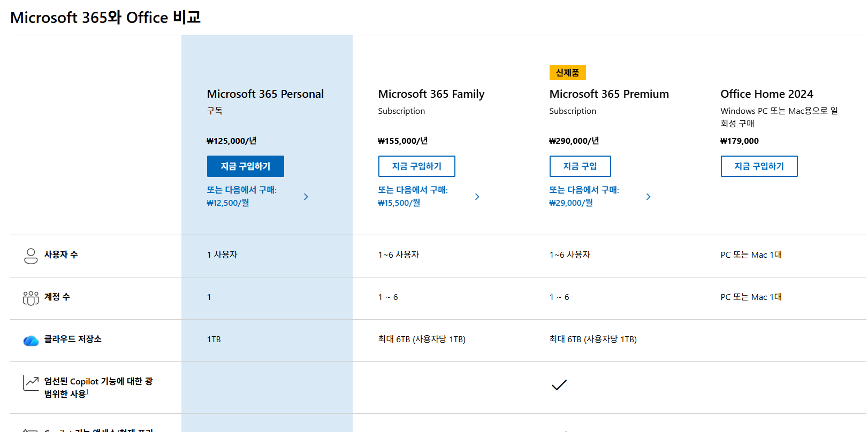
Task: Select the Microsoft 365 Premium heading
Action: pyautogui.click(x=609, y=94)
